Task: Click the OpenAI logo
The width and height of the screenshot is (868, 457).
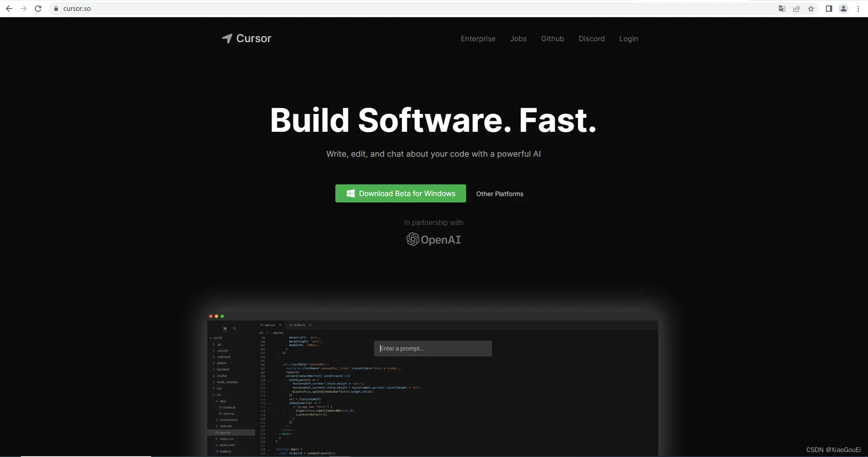Action: pos(434,240)
